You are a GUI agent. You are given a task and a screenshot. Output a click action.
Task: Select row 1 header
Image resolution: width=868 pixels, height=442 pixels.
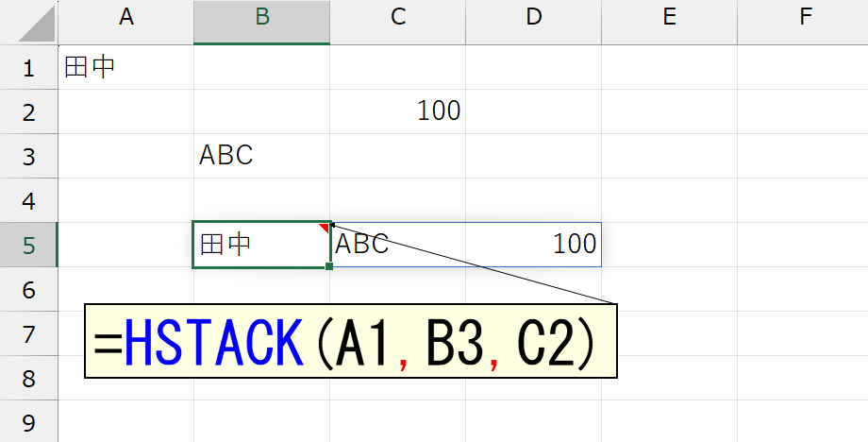[29, 67]
